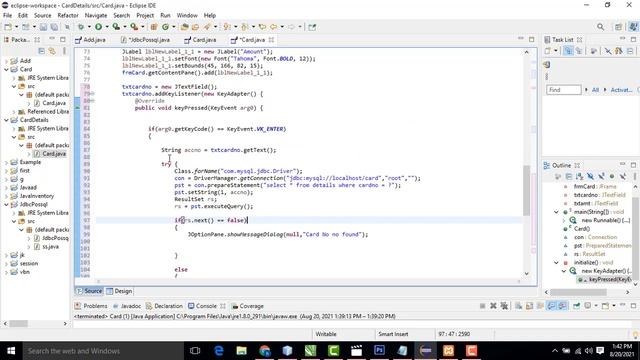Click Collapse All in Package Explorer
The image size is (640, 360).
(42, 51)
